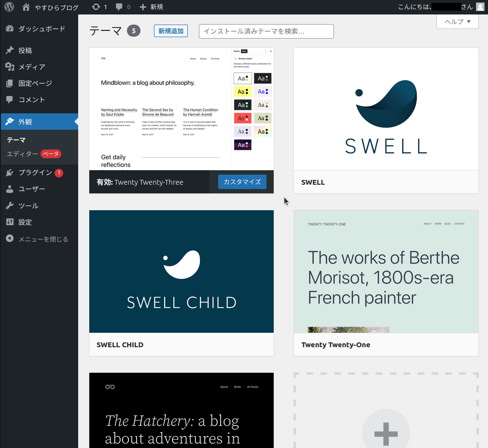
Task: Open エディター beta submenu item
Action: [x=34, y=154]
